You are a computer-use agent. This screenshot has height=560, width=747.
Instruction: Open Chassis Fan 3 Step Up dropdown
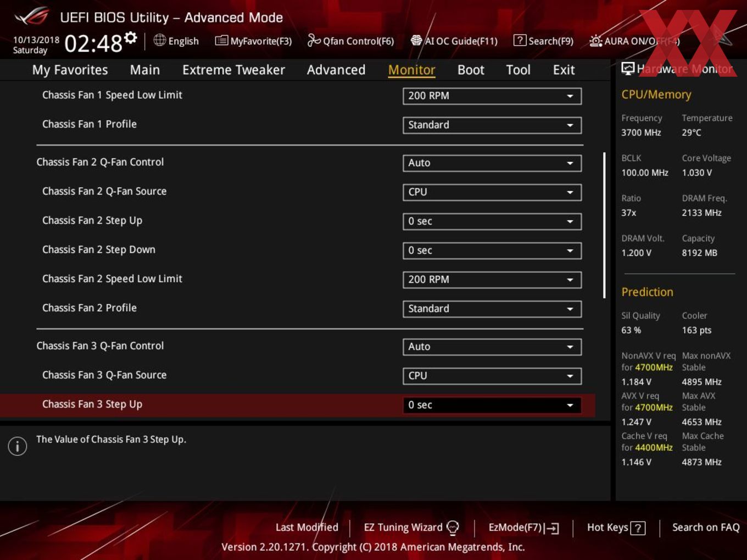tap(492, 405)
